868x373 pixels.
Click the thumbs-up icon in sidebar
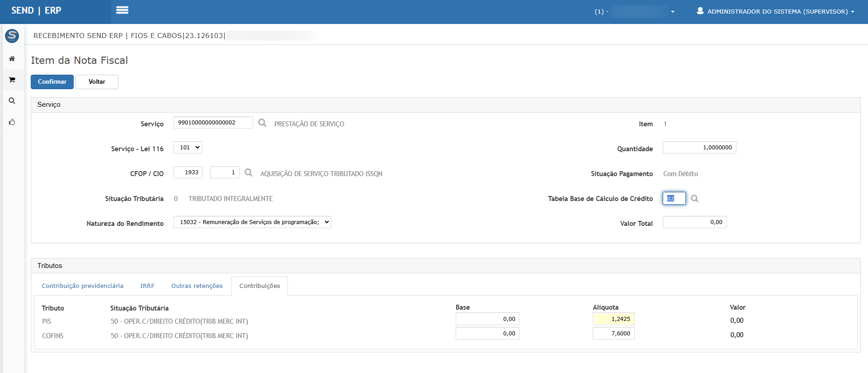[x=12, y=122]
